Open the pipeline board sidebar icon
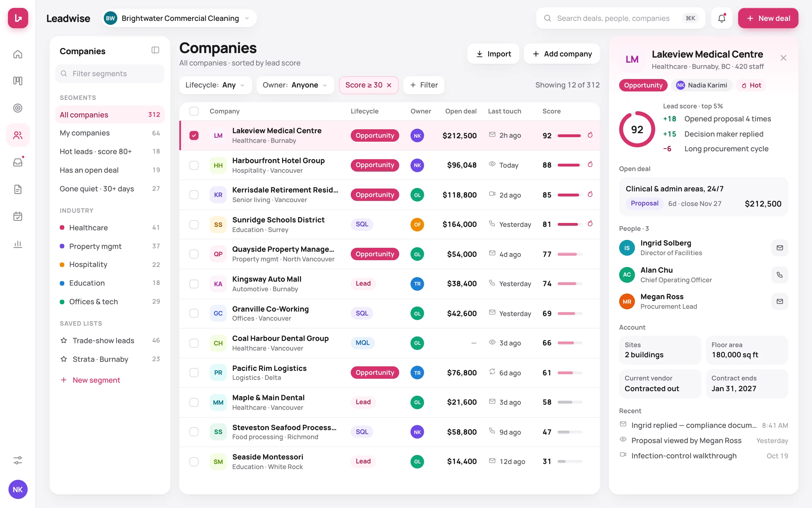The height and width of the screenshot is (508, 812). pyautogui.click(x=18, y=81)
